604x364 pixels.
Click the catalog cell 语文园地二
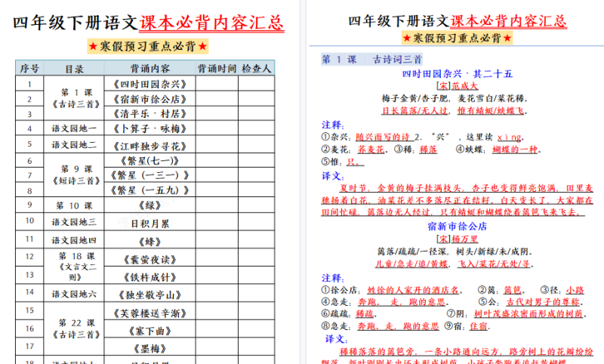tap(74, 145)
